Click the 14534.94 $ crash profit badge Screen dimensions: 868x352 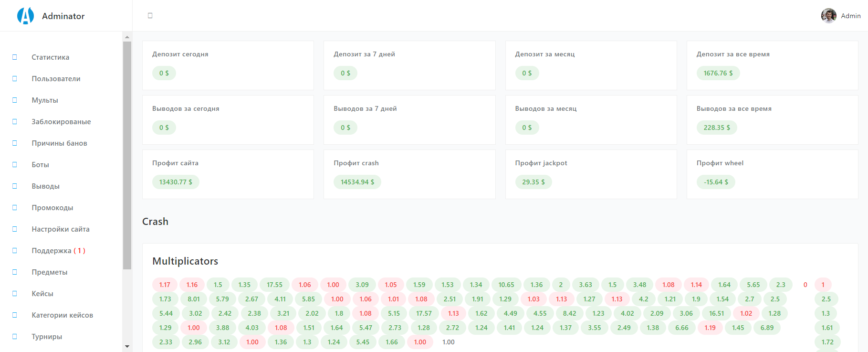click(357, 182)
